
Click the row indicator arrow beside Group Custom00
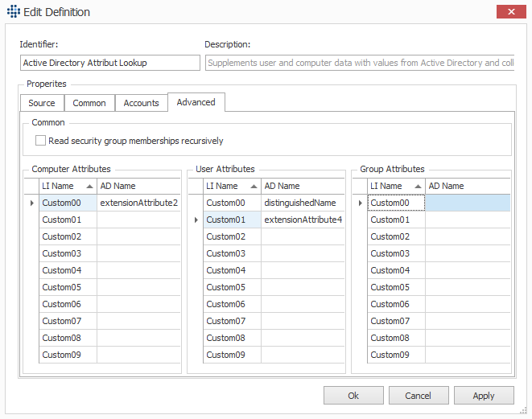coord(361,203)
